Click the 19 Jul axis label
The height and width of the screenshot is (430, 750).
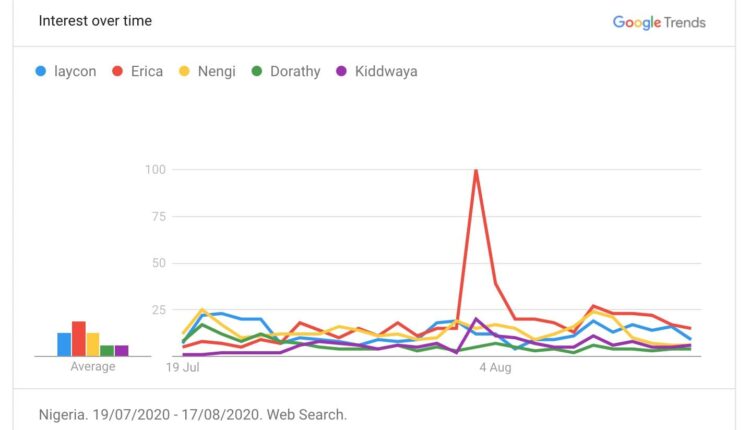(184, 368)
